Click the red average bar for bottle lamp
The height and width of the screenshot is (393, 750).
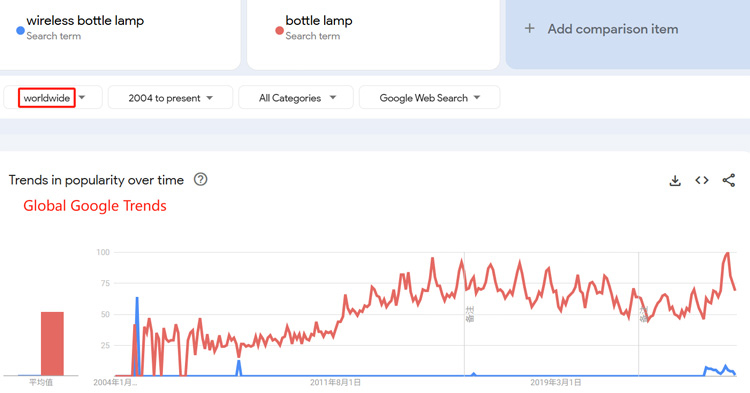52,344
